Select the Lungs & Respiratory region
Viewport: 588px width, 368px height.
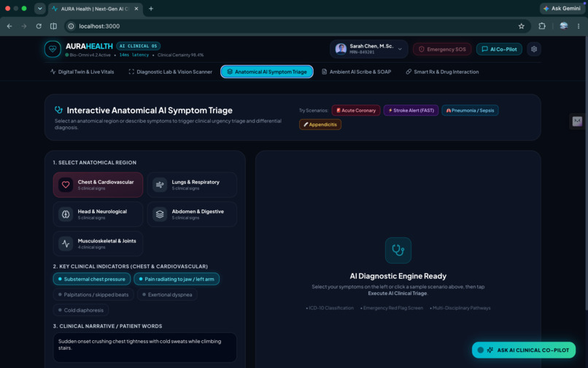pyautogui.click(x=192, y=185)
